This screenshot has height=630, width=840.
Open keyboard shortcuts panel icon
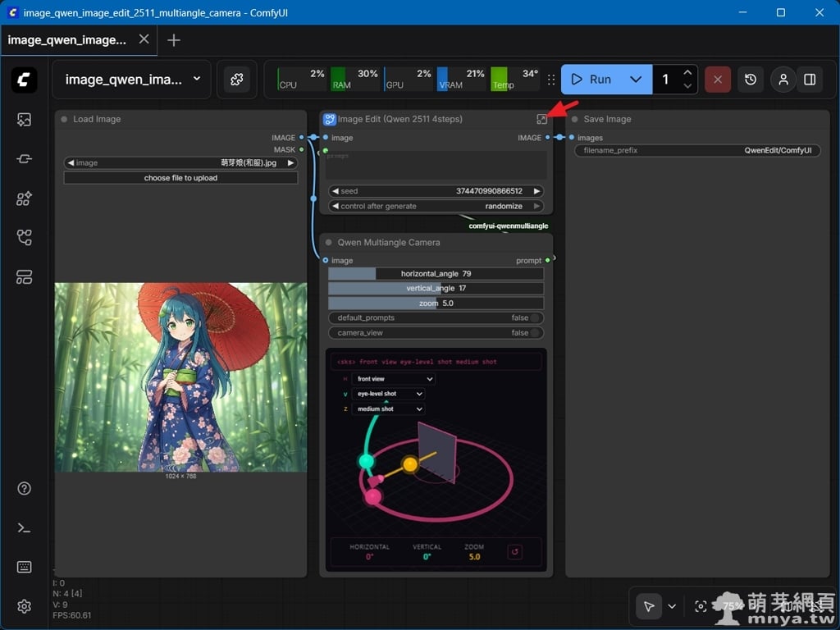click(x=24, y=567)
